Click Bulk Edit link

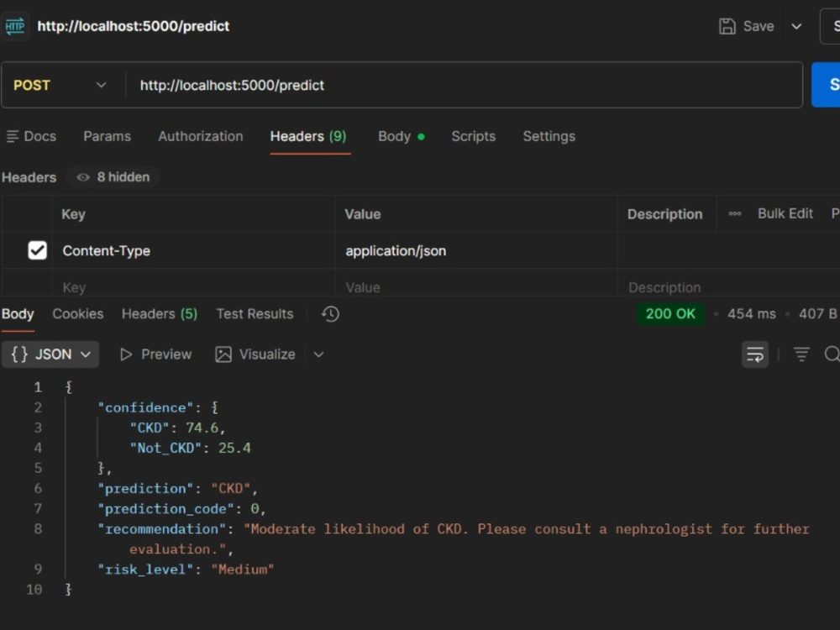pos(785,213)
